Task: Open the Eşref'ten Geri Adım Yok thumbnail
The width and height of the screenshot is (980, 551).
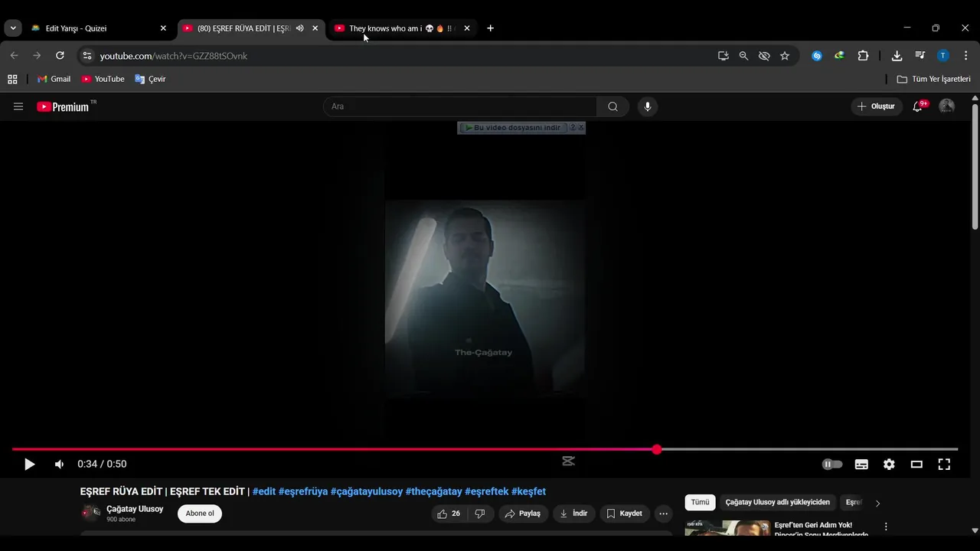Action: tap(727, 528)
